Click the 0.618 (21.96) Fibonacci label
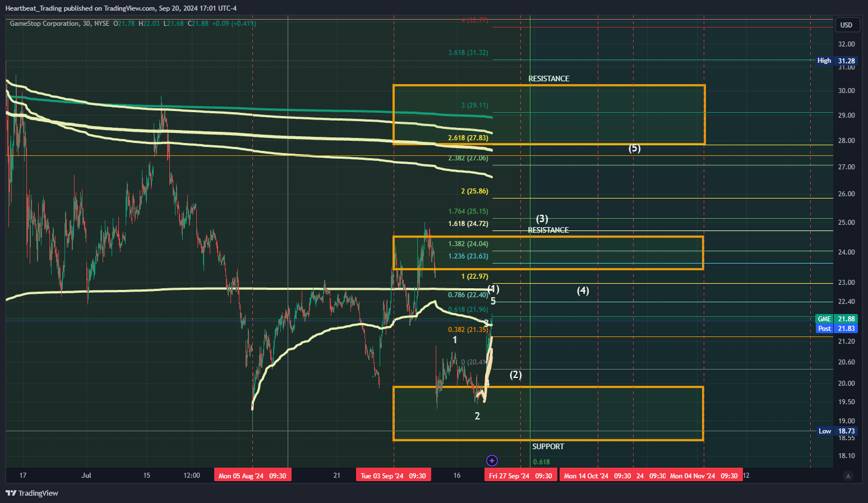 (468, 310)
